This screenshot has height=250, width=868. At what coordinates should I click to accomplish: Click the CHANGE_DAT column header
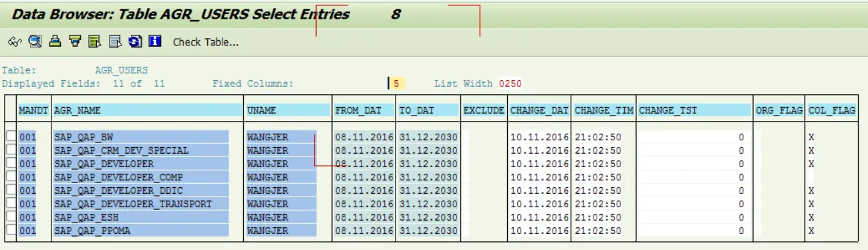click(x=540, y=110)
